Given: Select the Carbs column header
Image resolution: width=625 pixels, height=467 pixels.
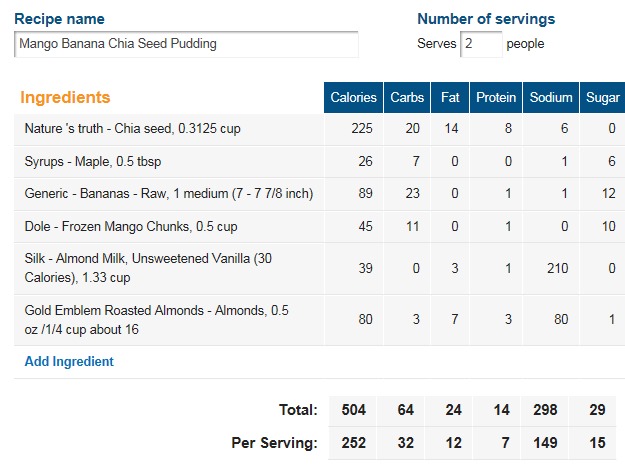Looking at the screenshot, I should pyautogui.click(x=406, y=97).
